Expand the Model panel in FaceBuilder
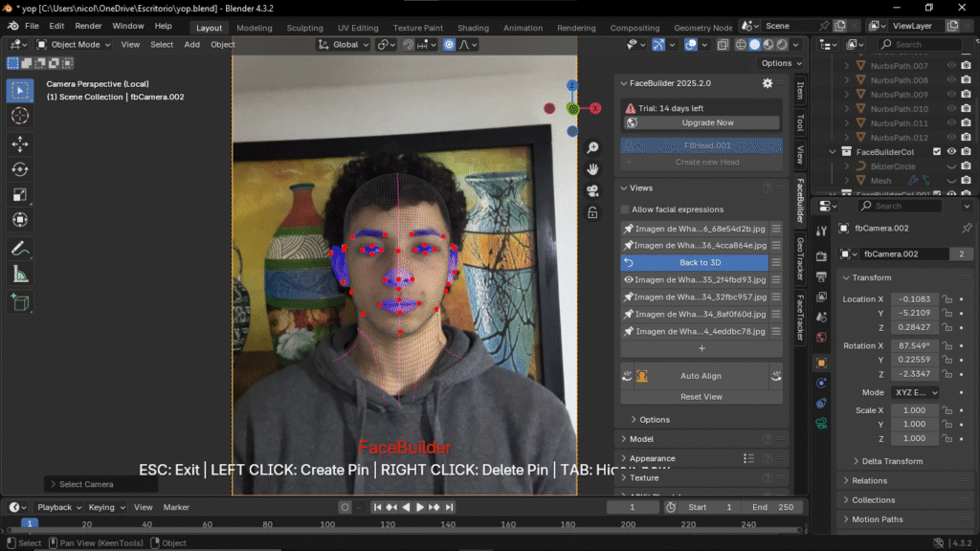Viewport: 980px width, 551px height. click(641, 439)
